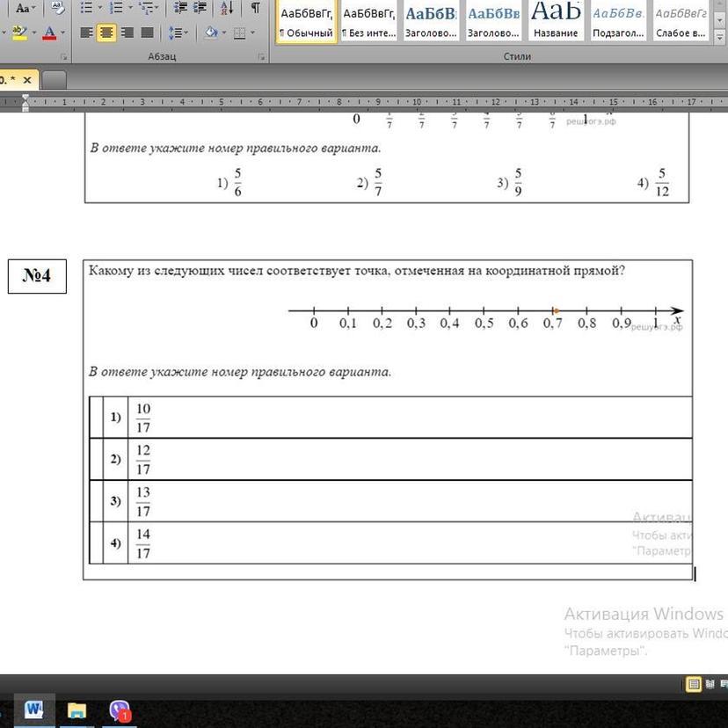Clear formatting with the eraser icon
This screenshot has height=728, width=728.
[x=57, y=7]
